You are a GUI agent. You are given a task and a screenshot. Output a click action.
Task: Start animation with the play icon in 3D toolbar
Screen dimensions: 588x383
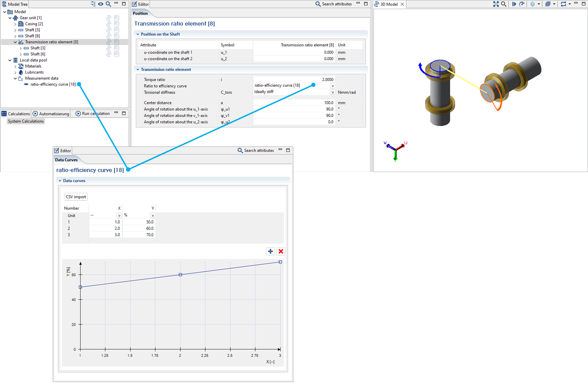click(x=514, y=4)
